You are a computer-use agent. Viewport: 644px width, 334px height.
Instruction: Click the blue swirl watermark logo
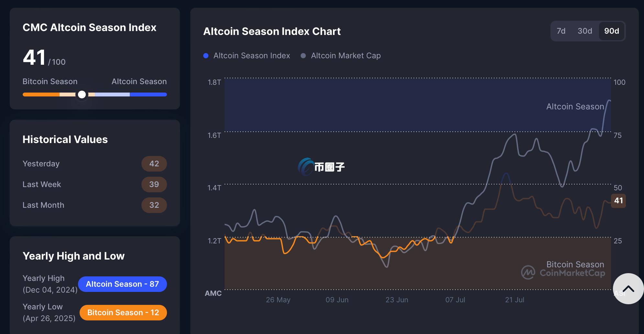305,167
